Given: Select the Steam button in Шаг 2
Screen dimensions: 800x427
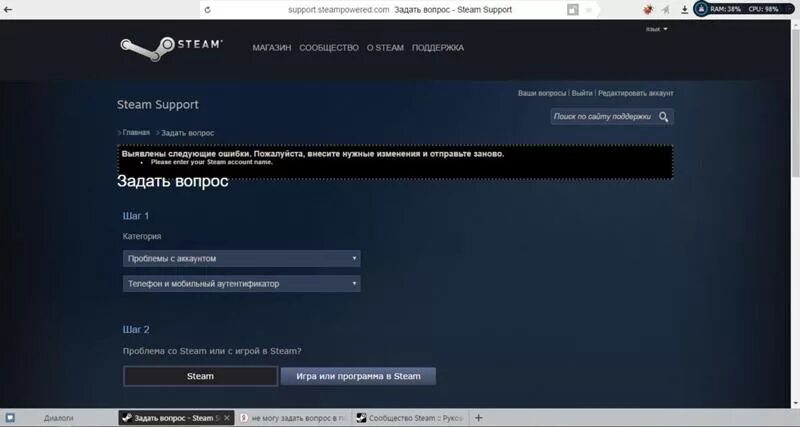Looking at the screenshot, I should coord(201,376).
